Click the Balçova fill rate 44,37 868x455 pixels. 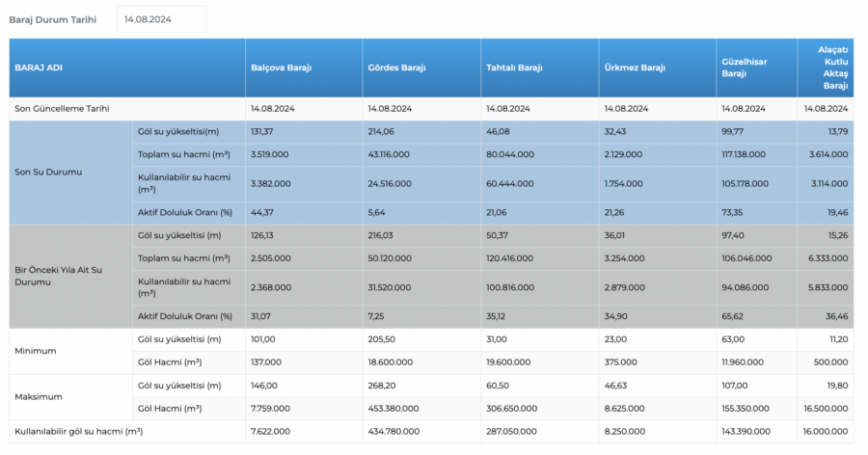[x=261, y=212]
